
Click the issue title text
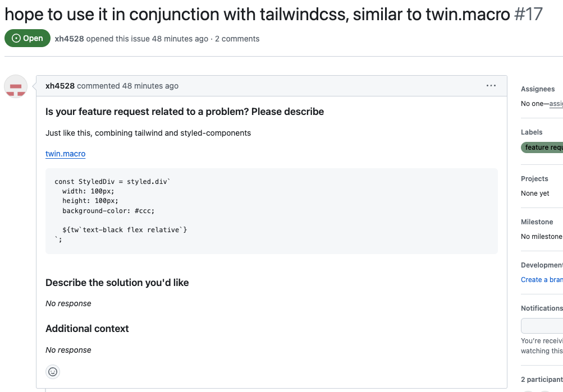tap(257, 15)
